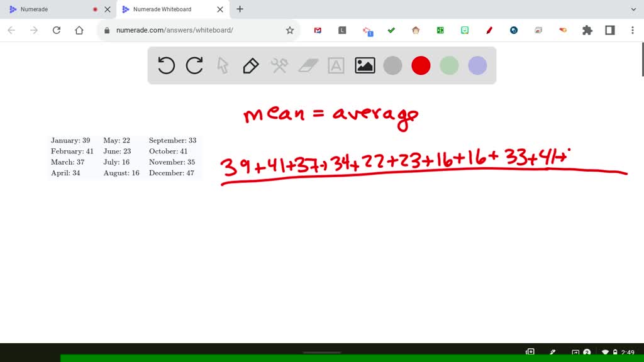Choose the gray color swatch

(392, 65)
